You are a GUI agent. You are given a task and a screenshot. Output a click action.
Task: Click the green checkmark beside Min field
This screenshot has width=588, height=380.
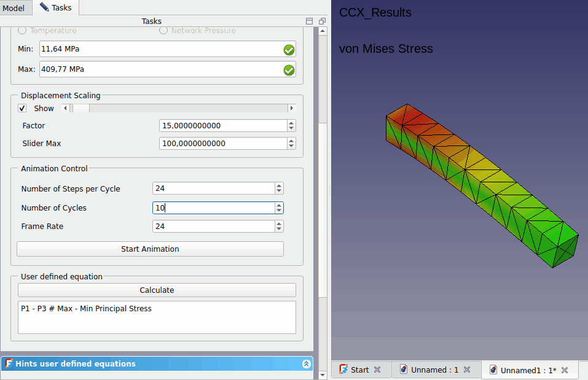pyautogui.click(x=289, y=50)
